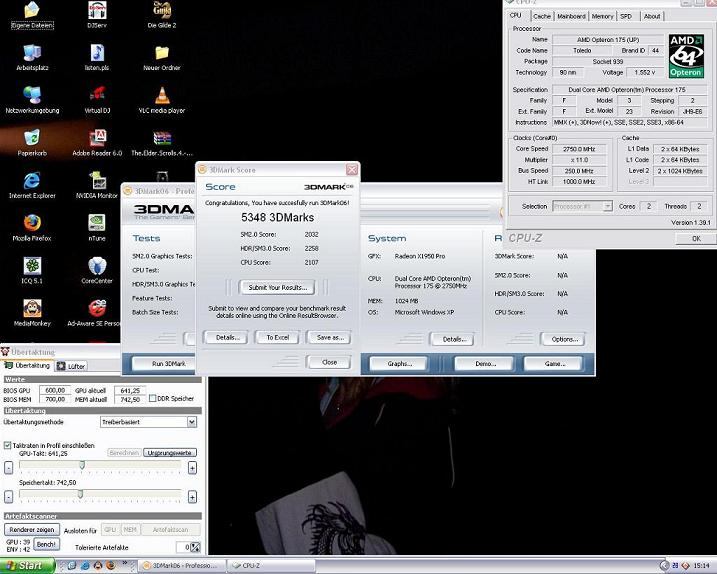This screenshot has height=574, width=717.
Task: Select the Ad-Aware SE Personal desktop icon
Action: [95, 313]
